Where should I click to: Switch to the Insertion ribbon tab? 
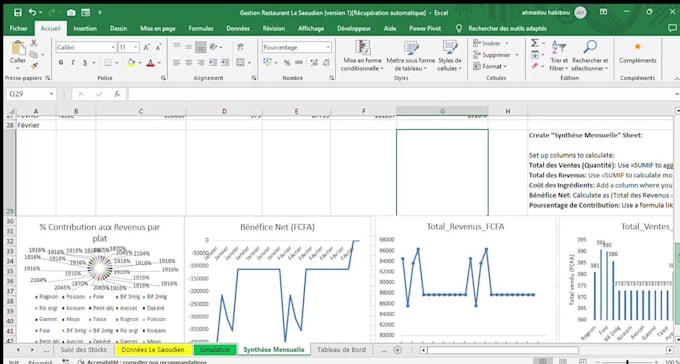click(x=85, y=29)
